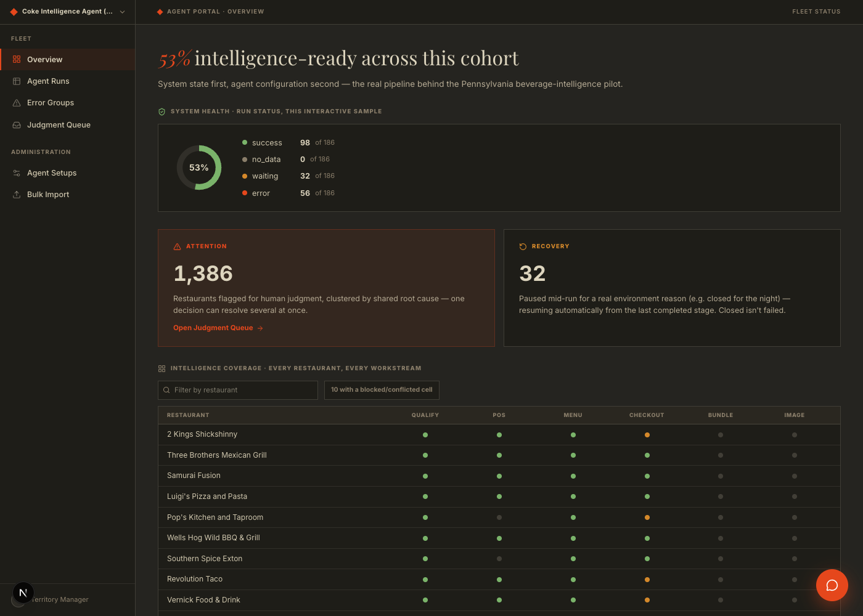Screen dimensions: 863x616
Task: Click the Territory Manager profile label
Action: [60, 599]
